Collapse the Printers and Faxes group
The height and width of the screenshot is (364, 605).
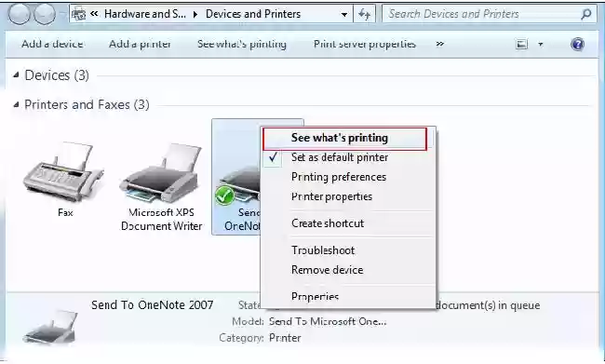(x=16, y=104)
